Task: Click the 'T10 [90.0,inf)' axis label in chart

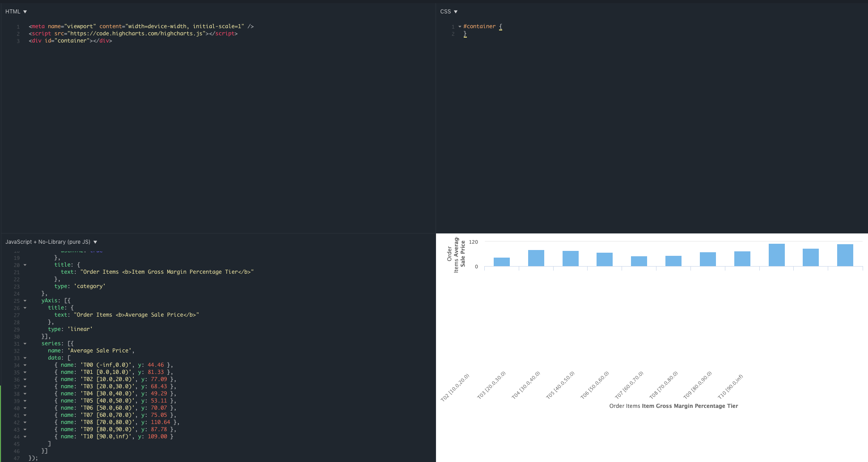Action: click(730, 387)
